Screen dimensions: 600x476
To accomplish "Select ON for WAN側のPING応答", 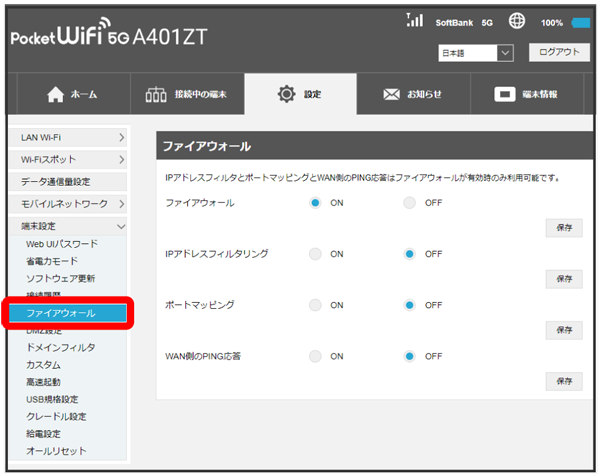I will point(315,356).
